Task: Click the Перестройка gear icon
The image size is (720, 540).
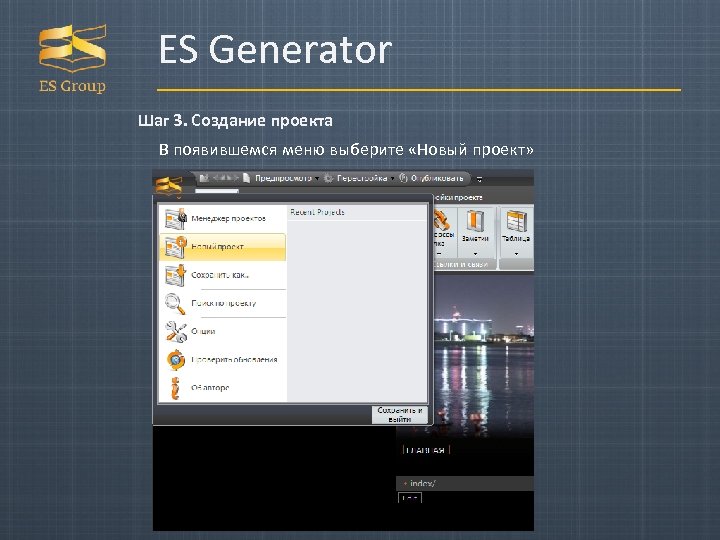Action: coord(328,178)
